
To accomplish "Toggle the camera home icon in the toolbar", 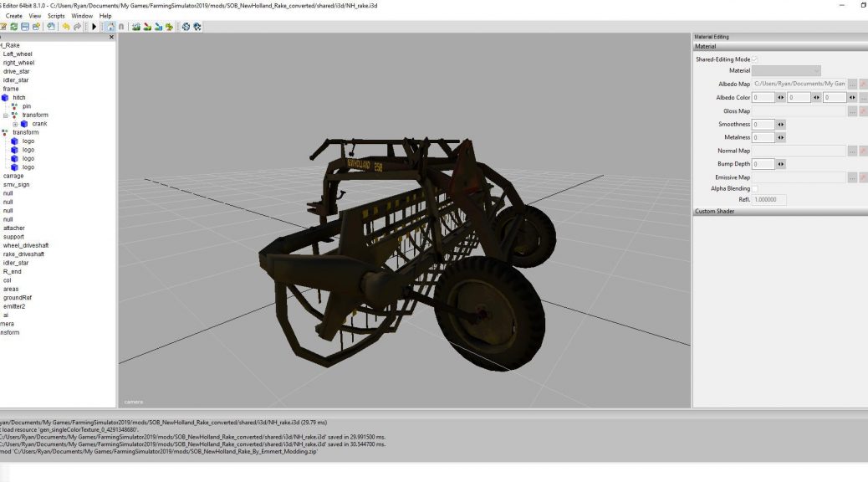I will [110, 27].
